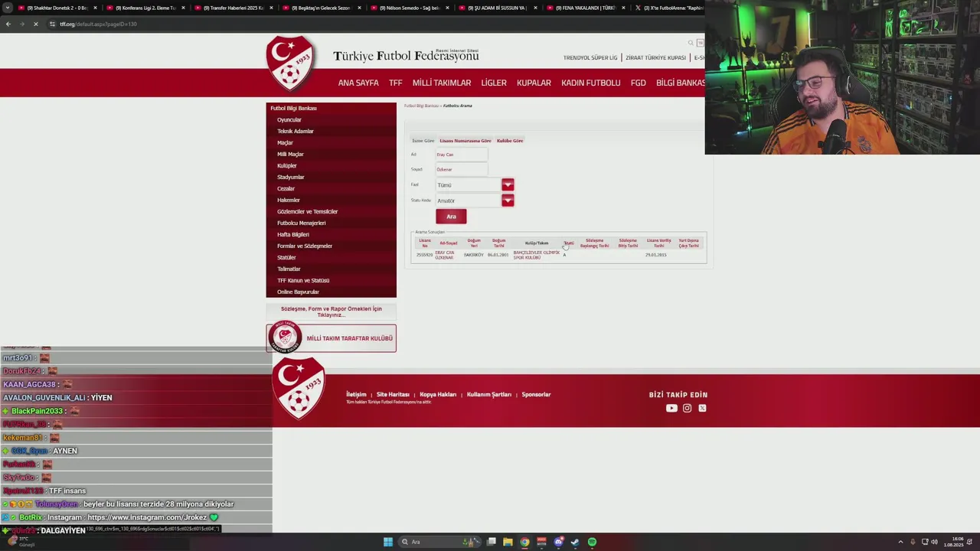980x551 pixels.
Task: Open Kullanım Şartları footer link
Action: pyautogui.click(x=488, y=394)
